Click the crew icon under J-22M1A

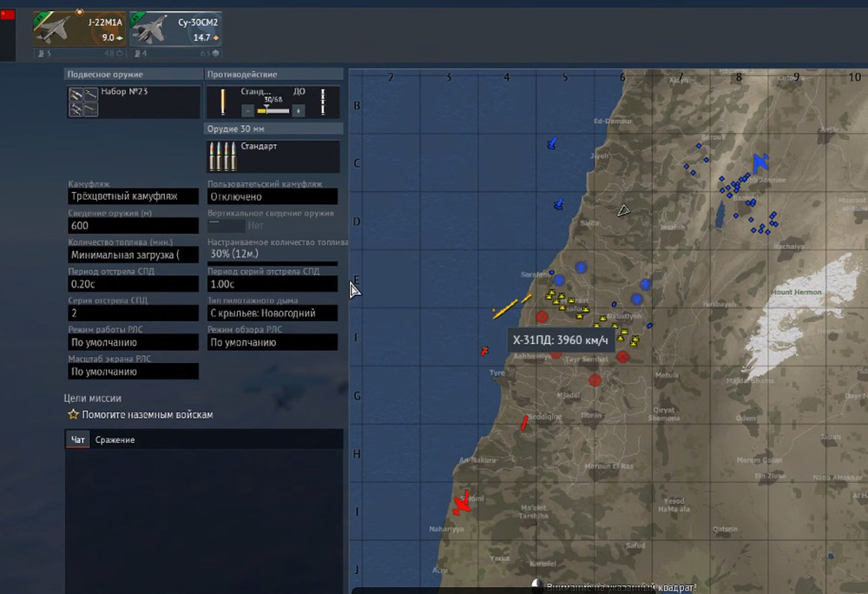(41, 54)
